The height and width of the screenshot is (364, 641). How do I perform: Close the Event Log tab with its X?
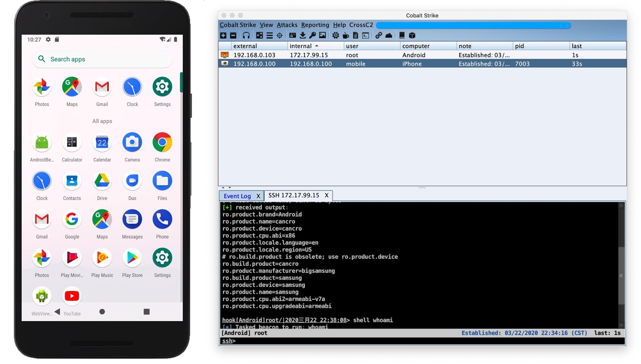point(258,196)
